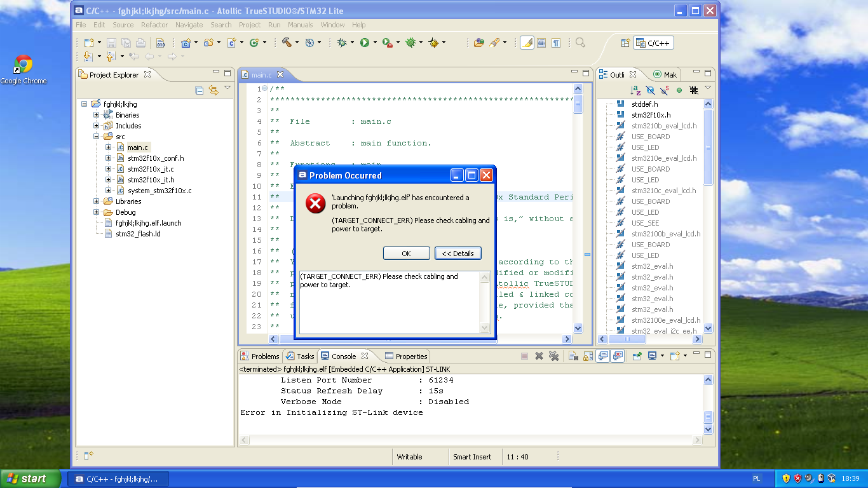868x488 pixels.
Task: Click the Outline Hide Static Members icon
Action: pos(664,90)
